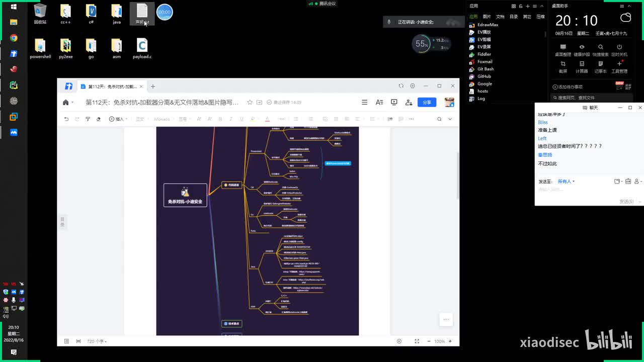Start presentation mode icon
644x362 pixels.
point(394,103)
